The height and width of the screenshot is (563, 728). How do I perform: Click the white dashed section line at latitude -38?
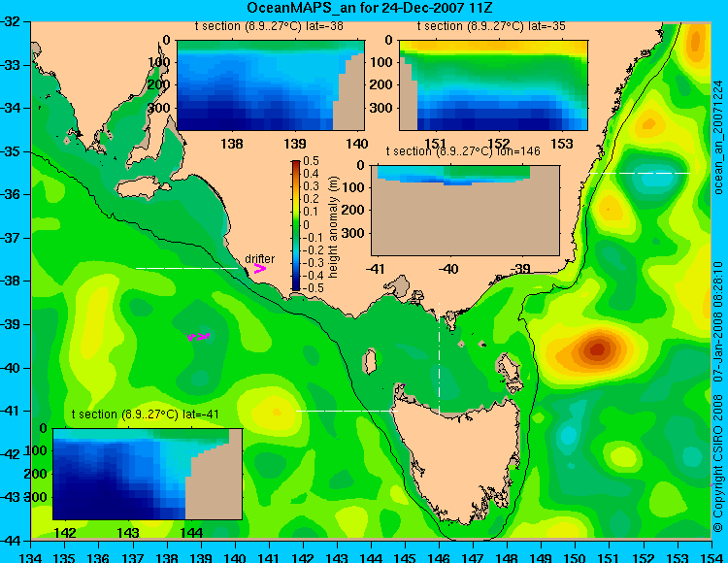coord(186,268)
